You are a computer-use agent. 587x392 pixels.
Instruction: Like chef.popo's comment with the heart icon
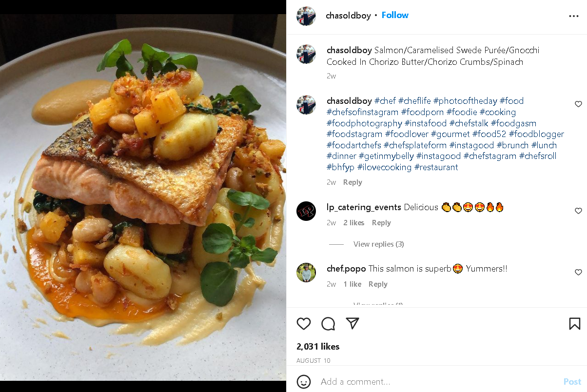coord(578,273)
